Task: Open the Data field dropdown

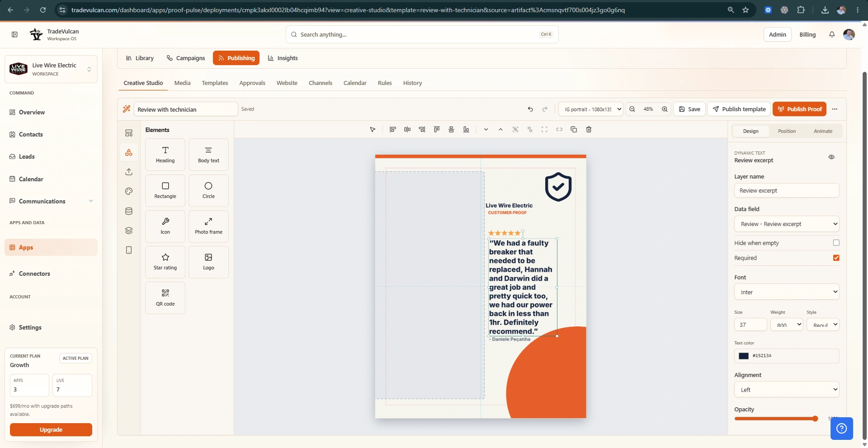Action: point(787,224)
